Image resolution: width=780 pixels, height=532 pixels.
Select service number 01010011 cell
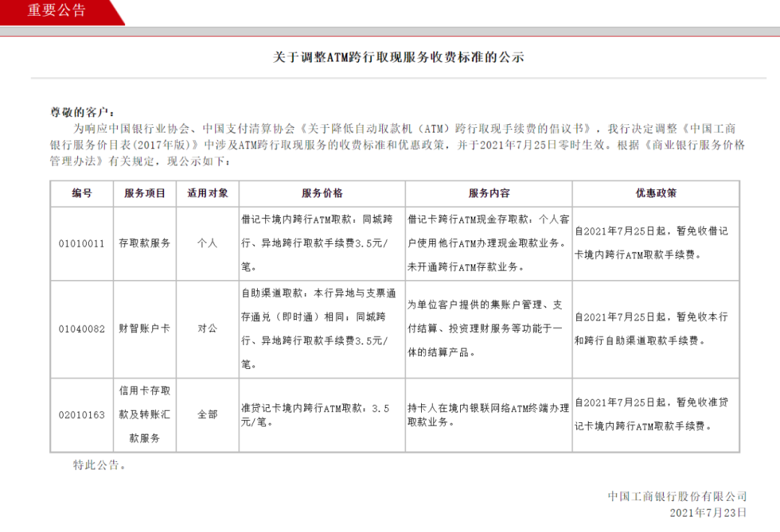pos(82,243)
